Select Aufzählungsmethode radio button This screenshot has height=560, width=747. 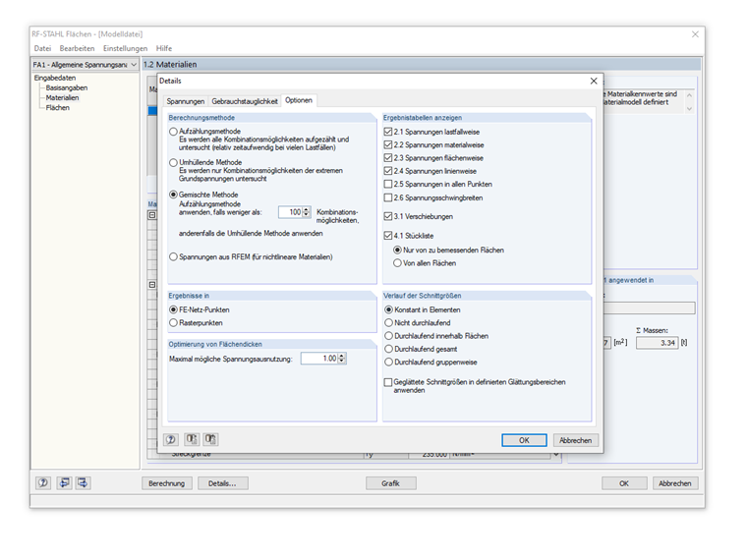pyautogui.click(x=173, y=132)
